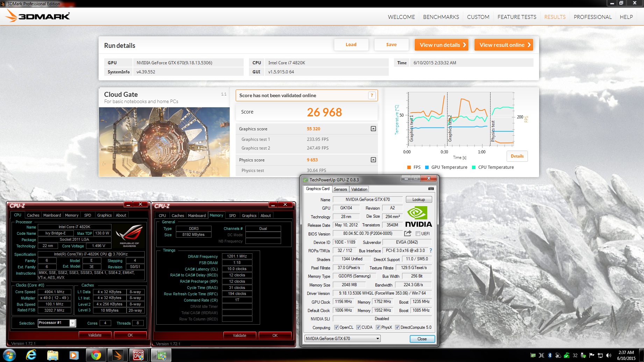Viewport: 644px width, 362px height.
Task: Click OK in the right CPU-Z window
Action: point(275,335)
